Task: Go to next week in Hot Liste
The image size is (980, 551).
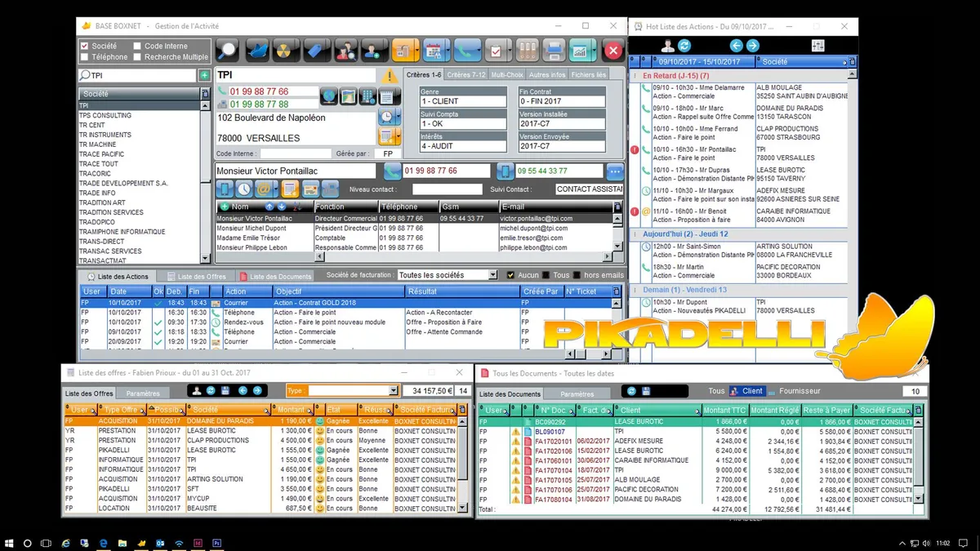Action: click(753, 46)
